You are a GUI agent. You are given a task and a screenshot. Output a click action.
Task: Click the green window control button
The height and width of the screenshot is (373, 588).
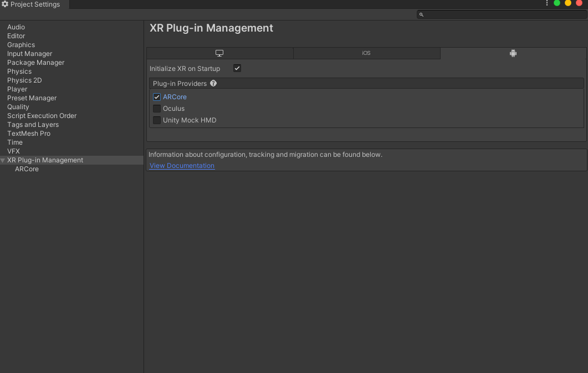pos(557,3)
